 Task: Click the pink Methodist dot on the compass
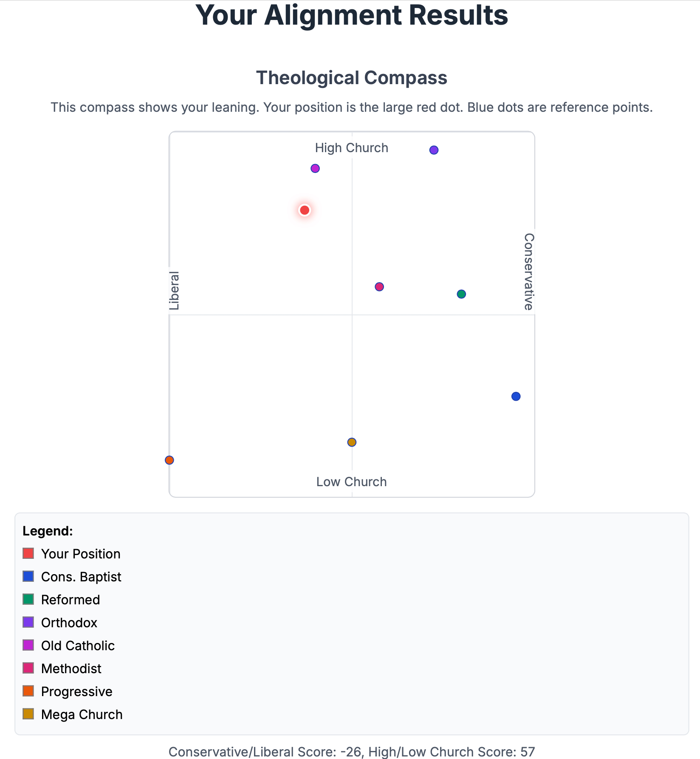pyautogui.click(x=379, y=287)
